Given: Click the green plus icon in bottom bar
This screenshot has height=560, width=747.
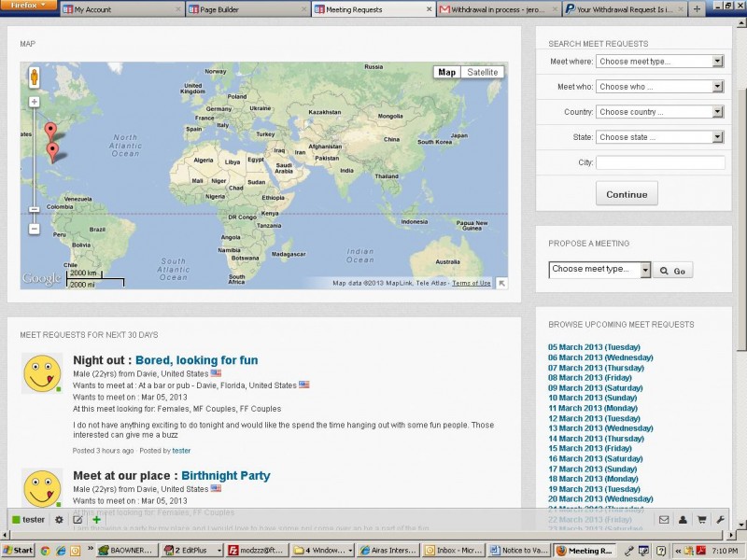Looking at the screenshot, I should [97, 520].
